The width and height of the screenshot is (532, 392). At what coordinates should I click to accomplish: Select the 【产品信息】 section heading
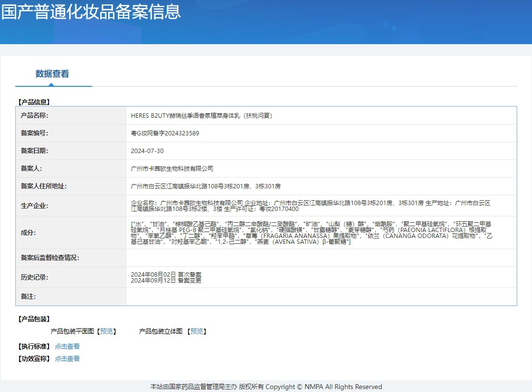34,102
